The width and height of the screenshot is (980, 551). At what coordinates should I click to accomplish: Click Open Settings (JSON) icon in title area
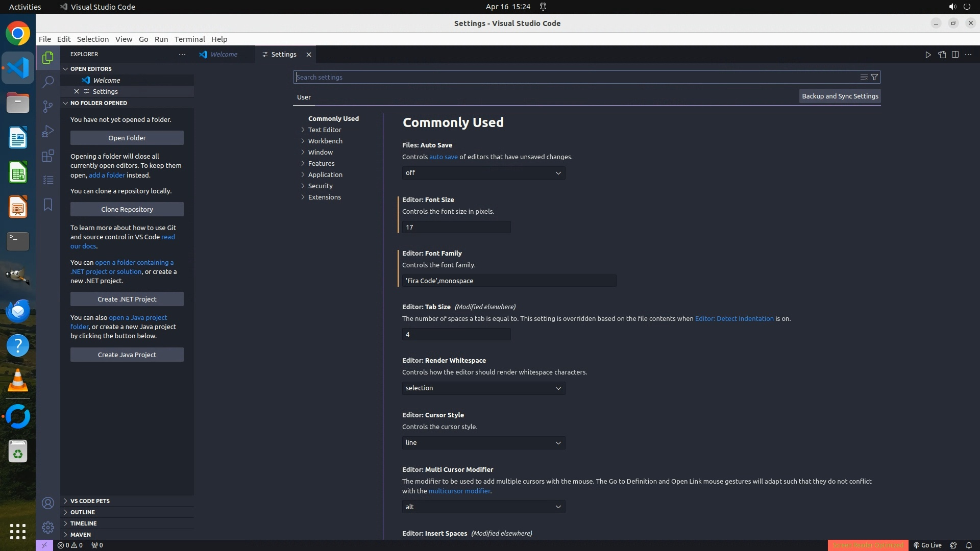point(942,55)
